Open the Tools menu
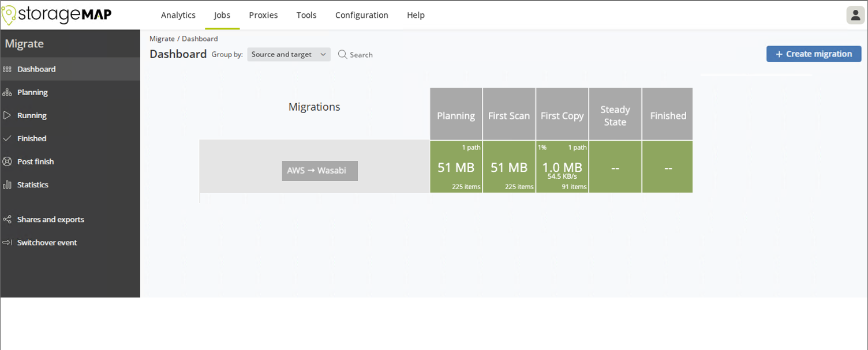This screenshot has width=868, height=350. click(306, 15)
